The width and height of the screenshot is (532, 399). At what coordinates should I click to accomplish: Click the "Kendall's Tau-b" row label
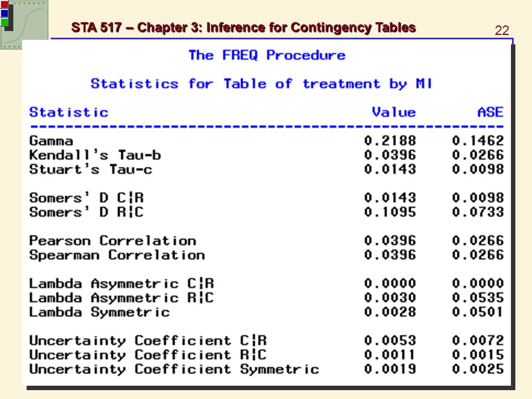[x=95, y=155]
